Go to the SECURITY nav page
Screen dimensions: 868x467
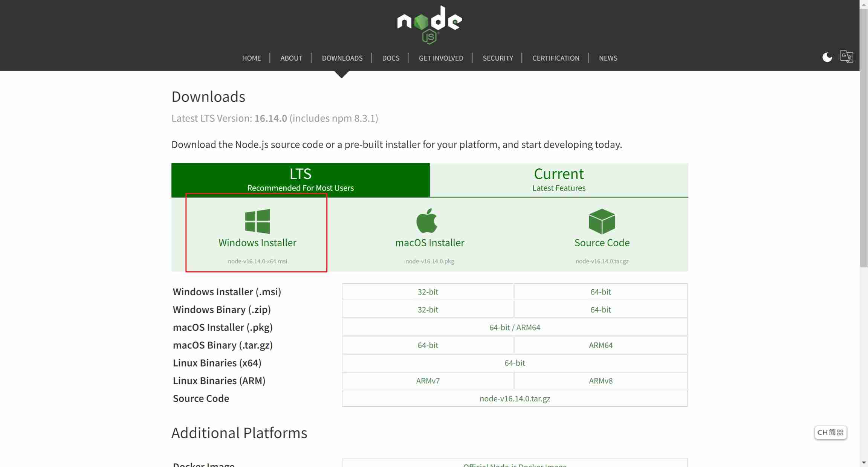click(x=498, y=58)
